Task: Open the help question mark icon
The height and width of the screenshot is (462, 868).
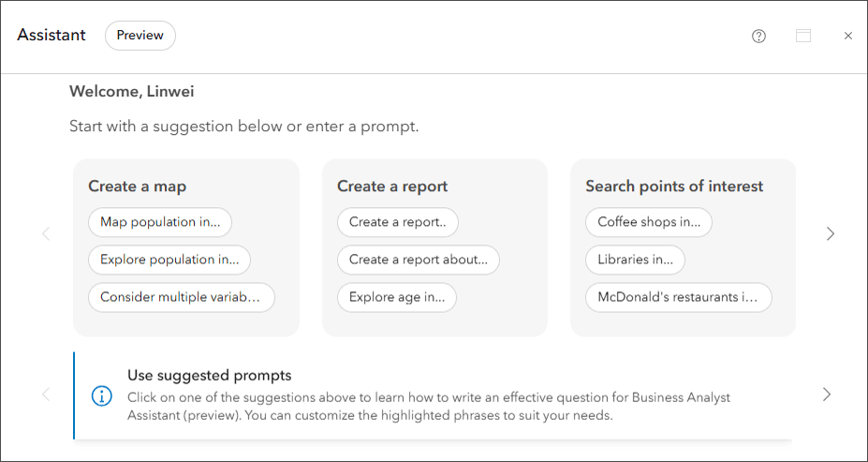Action: click(x=759, y=36)
